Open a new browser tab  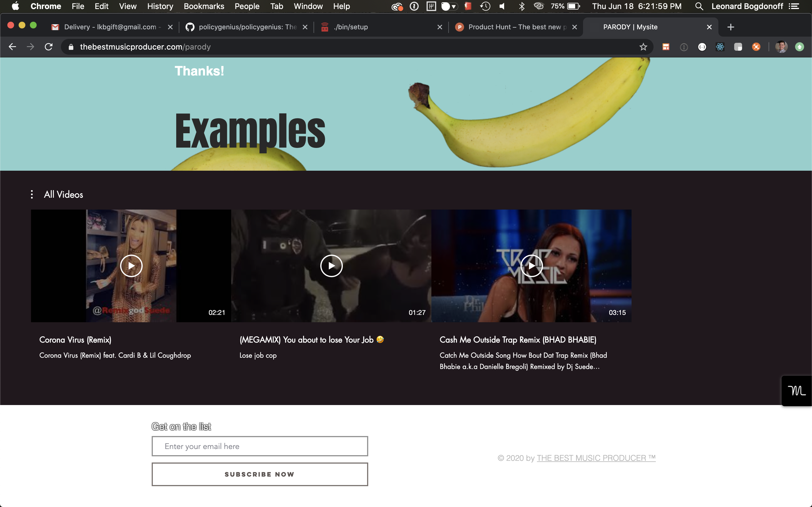[x=731, y=27]
